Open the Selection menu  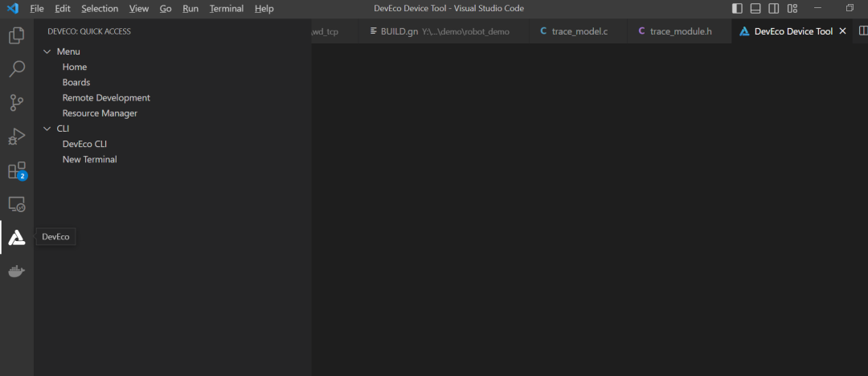(100, 8)
